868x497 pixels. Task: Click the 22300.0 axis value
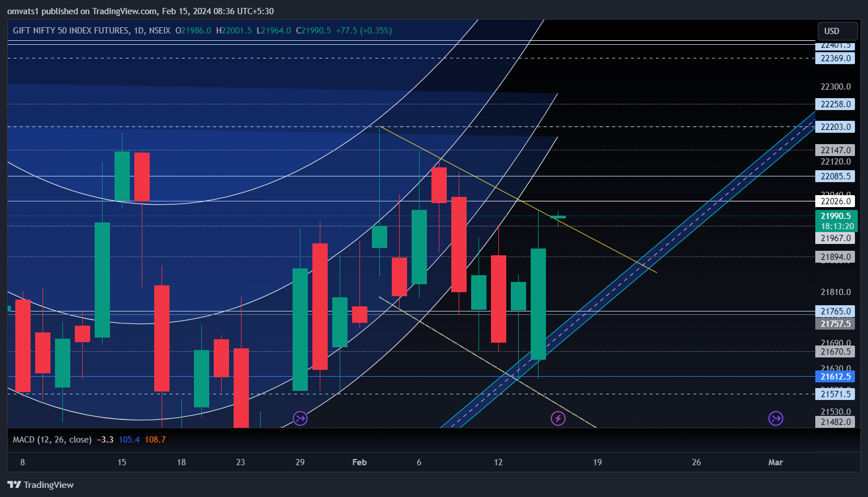click(836, 87)
